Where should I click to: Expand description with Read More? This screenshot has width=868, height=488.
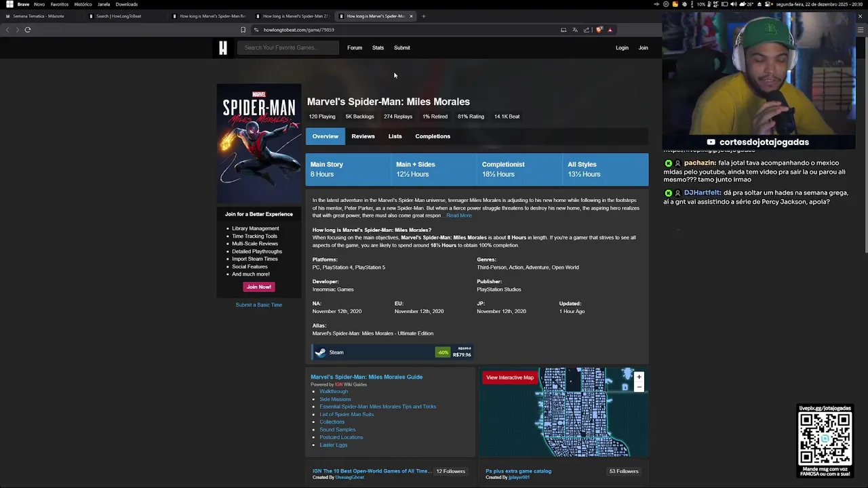click(x=459, y=216)
